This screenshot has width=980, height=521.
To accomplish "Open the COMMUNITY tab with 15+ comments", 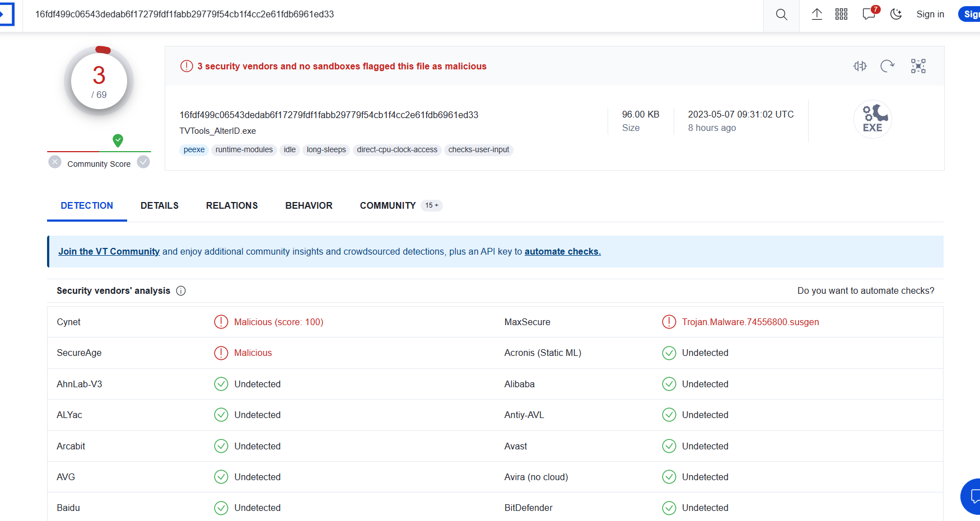I will 388,205.
